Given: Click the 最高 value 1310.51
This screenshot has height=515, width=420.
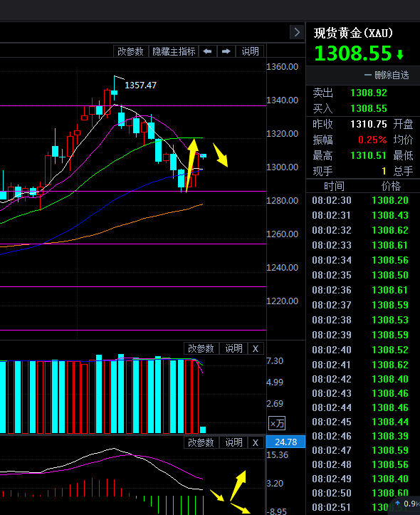Looking at the screenshot, I should point(369,155).
